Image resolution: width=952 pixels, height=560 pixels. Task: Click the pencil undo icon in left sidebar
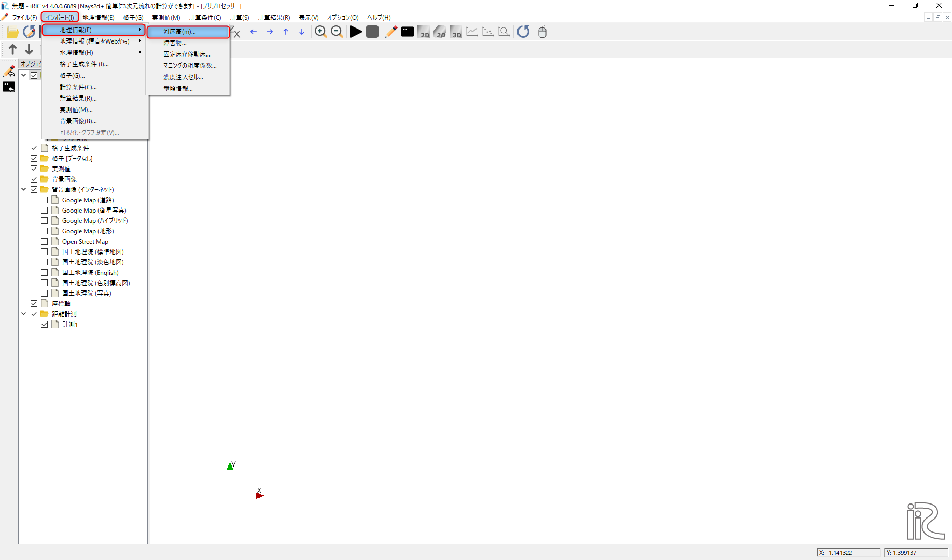pos(9,71)
